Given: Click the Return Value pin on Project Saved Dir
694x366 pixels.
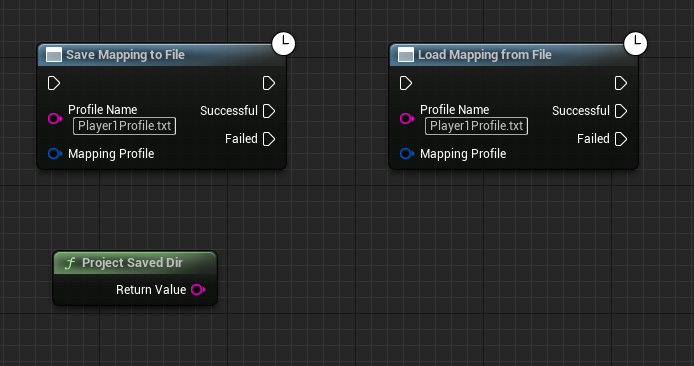Looking at the screenshot, I should [x=198, y=289].
